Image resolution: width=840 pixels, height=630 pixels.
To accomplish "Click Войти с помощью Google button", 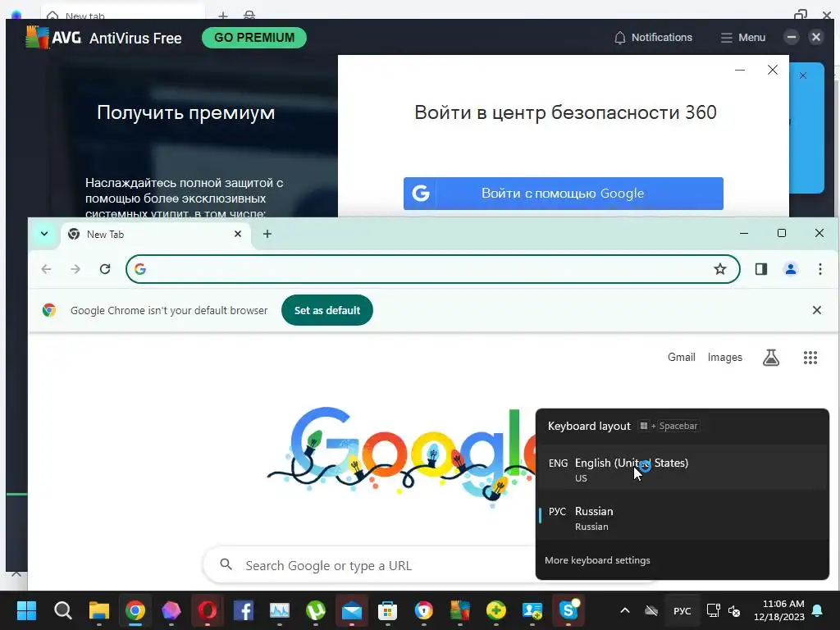I will tap(564, 194).
